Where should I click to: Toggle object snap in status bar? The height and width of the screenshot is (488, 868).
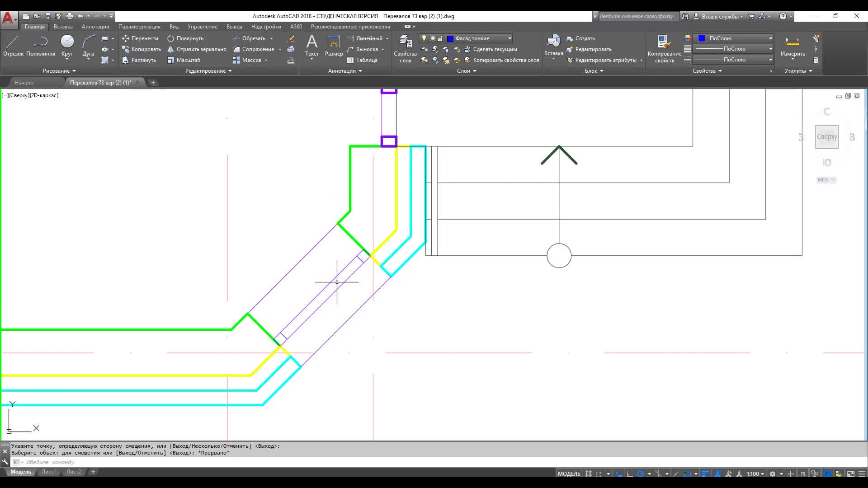pos(688,474)
